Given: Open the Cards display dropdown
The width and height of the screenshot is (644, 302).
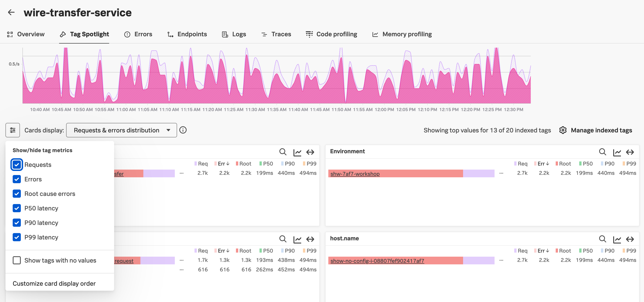Looking at the screenshot, I should (x=122, y=130).
